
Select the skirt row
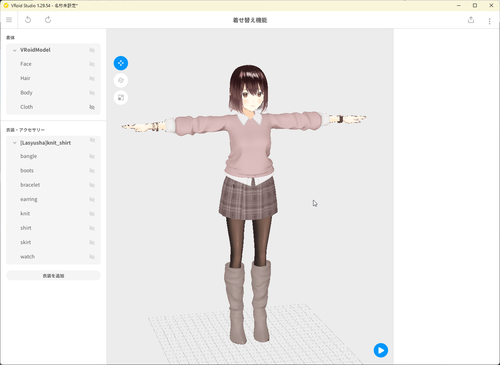pyautogui.click(x=53, y=242)
